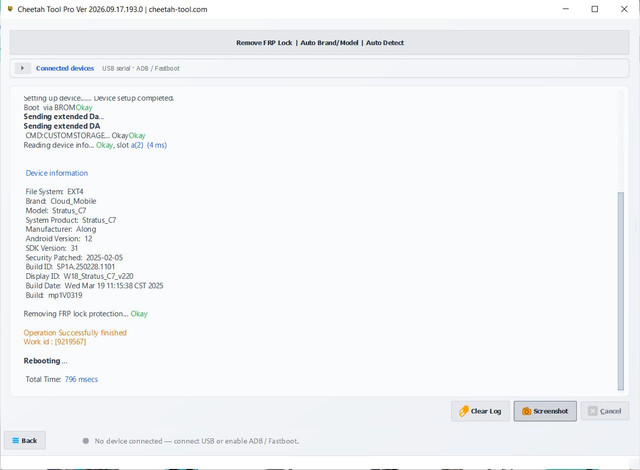The width and height of the screenshot is (640, 470).
Task: Click the menu-lines icon on Back
Action: point(16,441)
